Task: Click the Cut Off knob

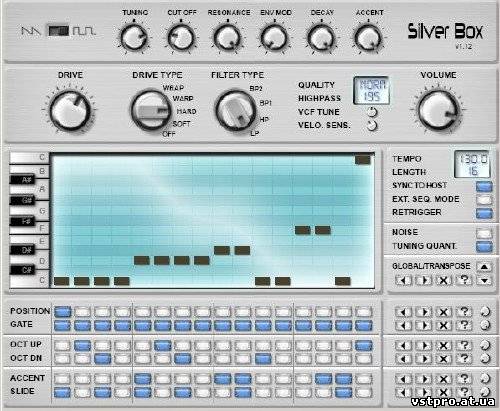Action: click(x=181, y=38)
